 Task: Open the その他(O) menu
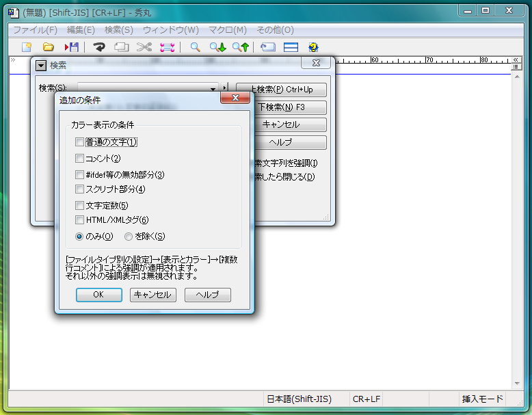pyautogui.click(x=275, y=30)
